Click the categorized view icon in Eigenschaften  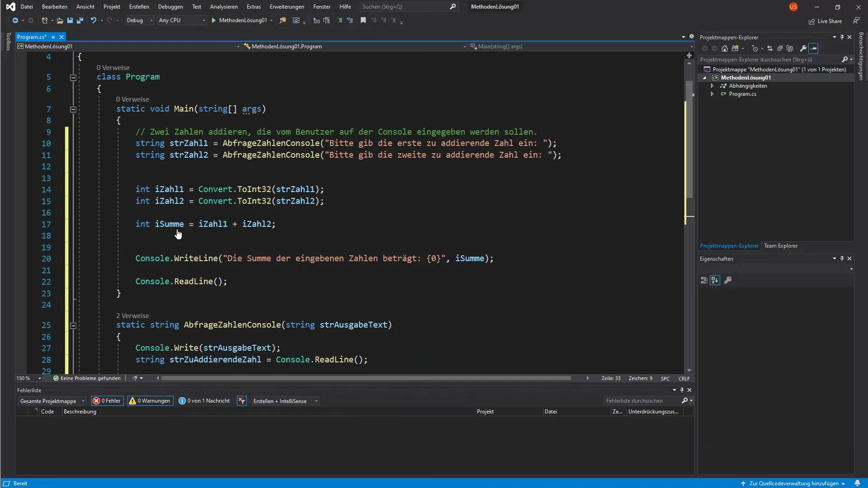coord(704,281)
